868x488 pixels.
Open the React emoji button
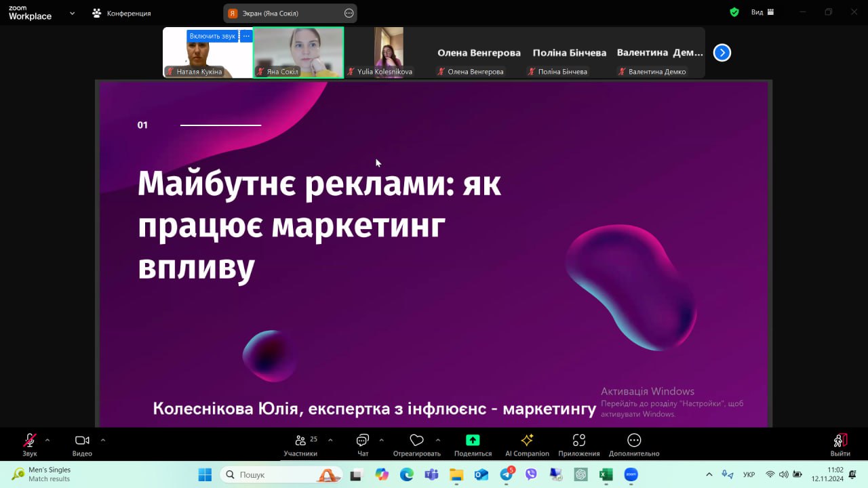pyautogui.click(x=416, y=445)
